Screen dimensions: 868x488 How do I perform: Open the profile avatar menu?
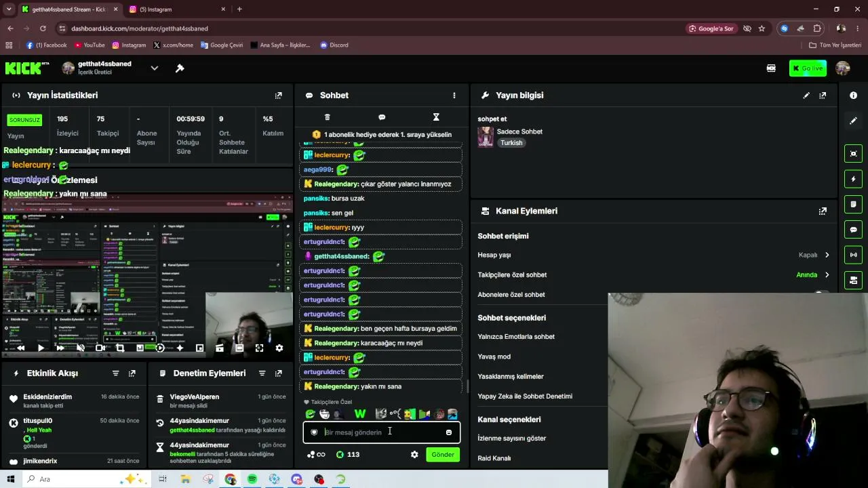click(843, 68)
